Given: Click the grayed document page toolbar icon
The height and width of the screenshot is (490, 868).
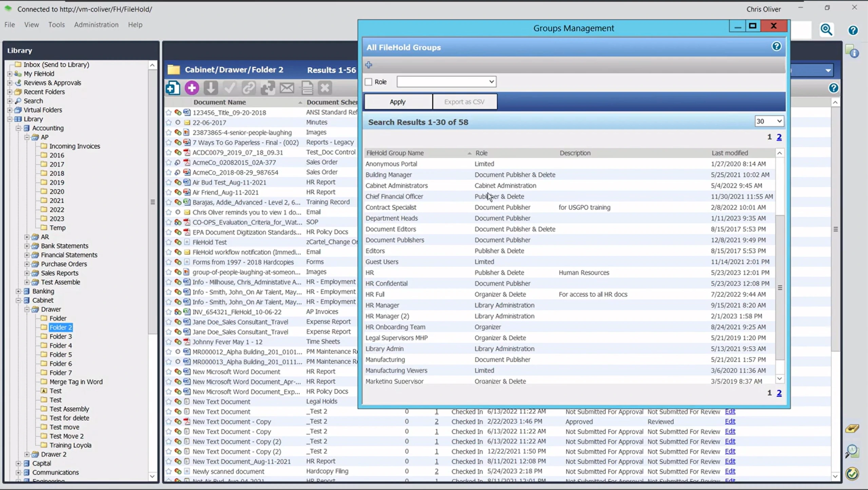Looking at the screenshot, I should click(x=307, y=88).
